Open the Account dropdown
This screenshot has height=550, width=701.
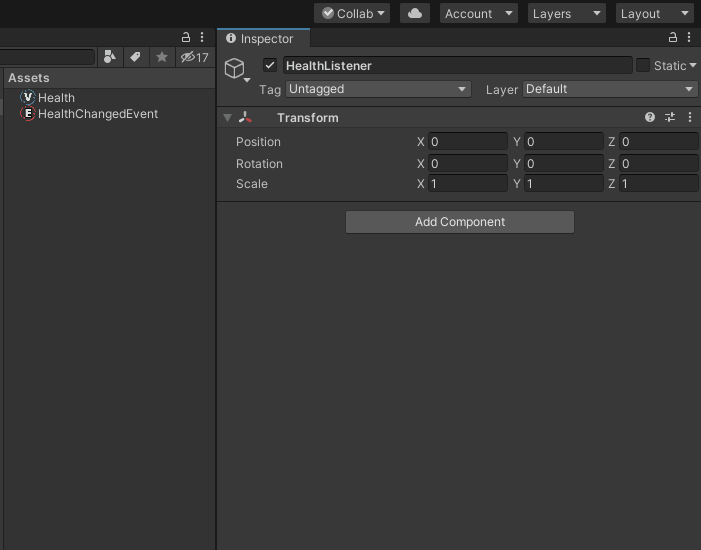pos(478,13)
